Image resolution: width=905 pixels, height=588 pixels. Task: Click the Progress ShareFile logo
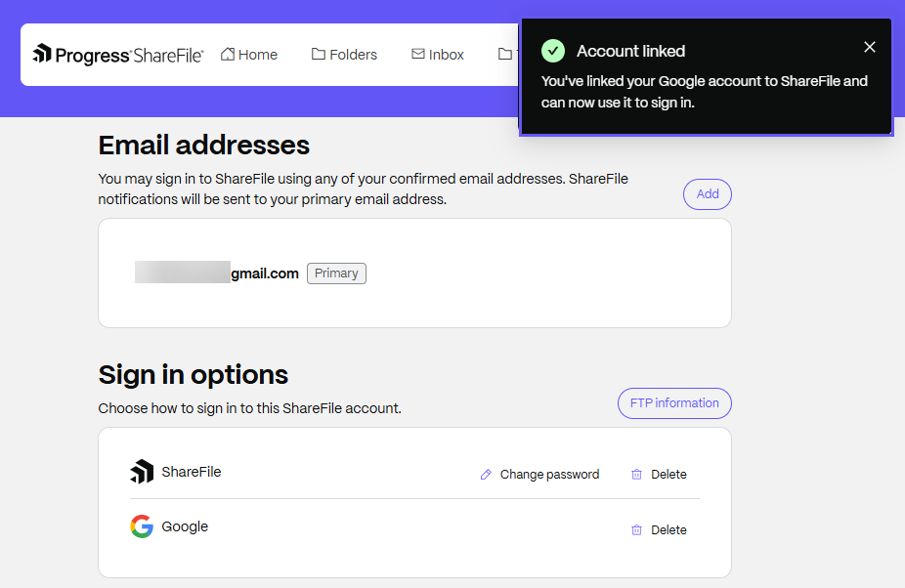coord(118,55)
